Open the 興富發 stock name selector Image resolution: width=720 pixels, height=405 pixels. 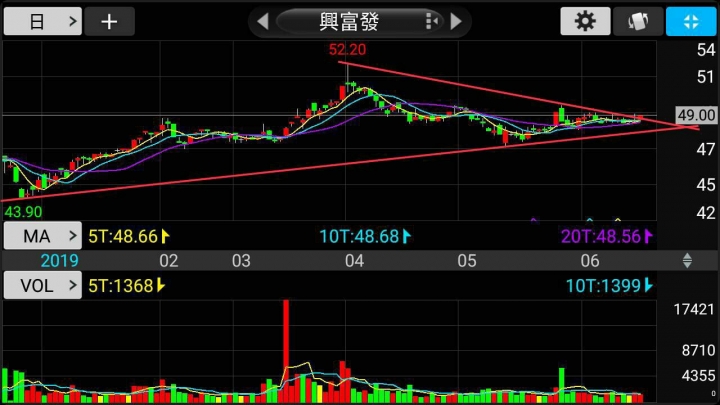[360, 21]
